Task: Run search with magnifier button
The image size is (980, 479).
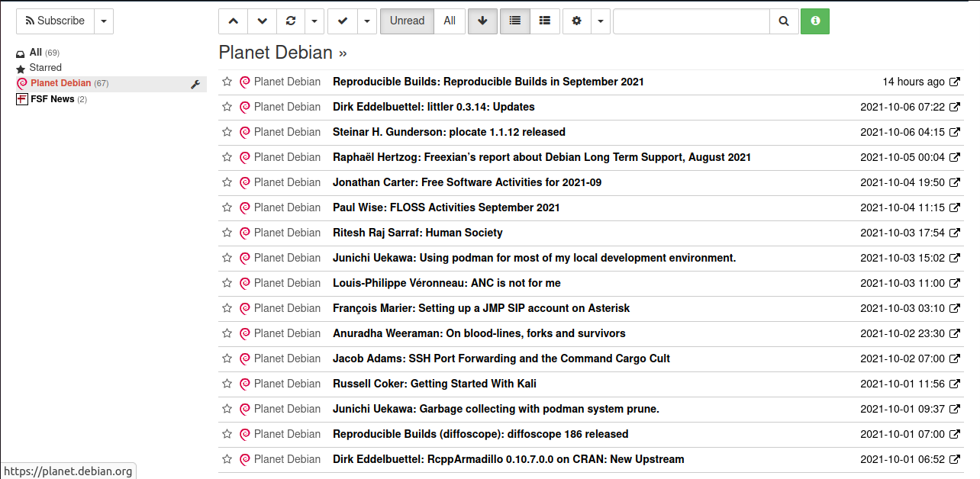Action: pos(784,21)
